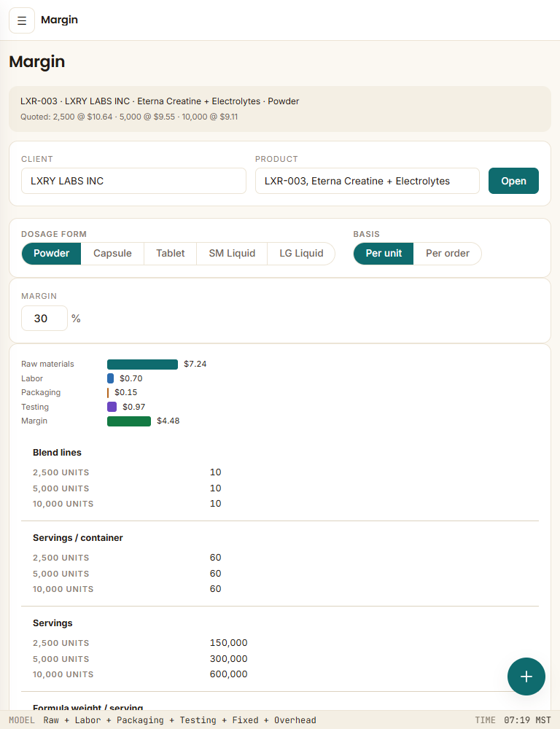The image size is (560, 729).
Task: Focus the Client input field
Action: pos(133,181)
